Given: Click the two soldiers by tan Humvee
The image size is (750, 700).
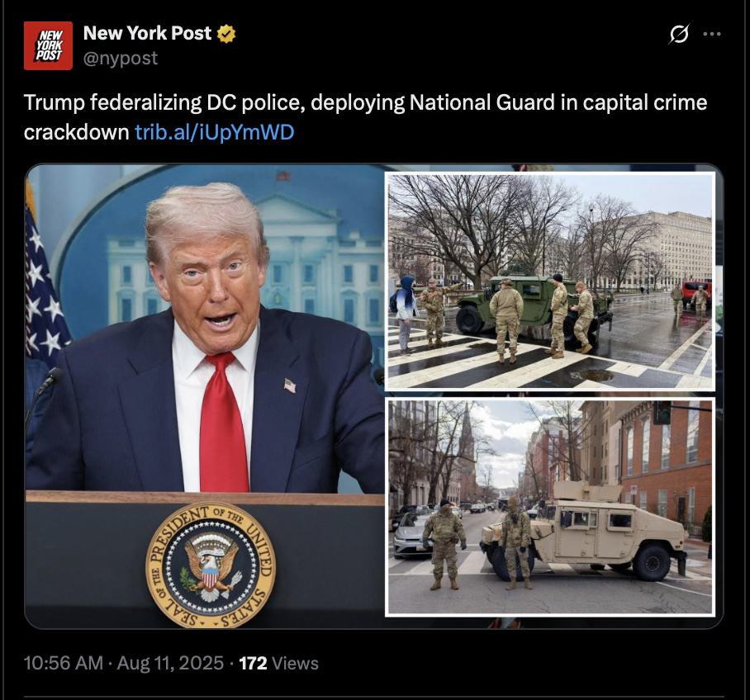Looking at the screenshot, I should pyautogui.click(x=477, y=544).
